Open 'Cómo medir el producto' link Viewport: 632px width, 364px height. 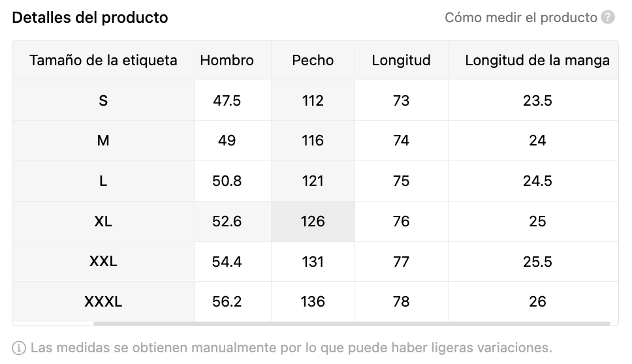coord(520,18)
